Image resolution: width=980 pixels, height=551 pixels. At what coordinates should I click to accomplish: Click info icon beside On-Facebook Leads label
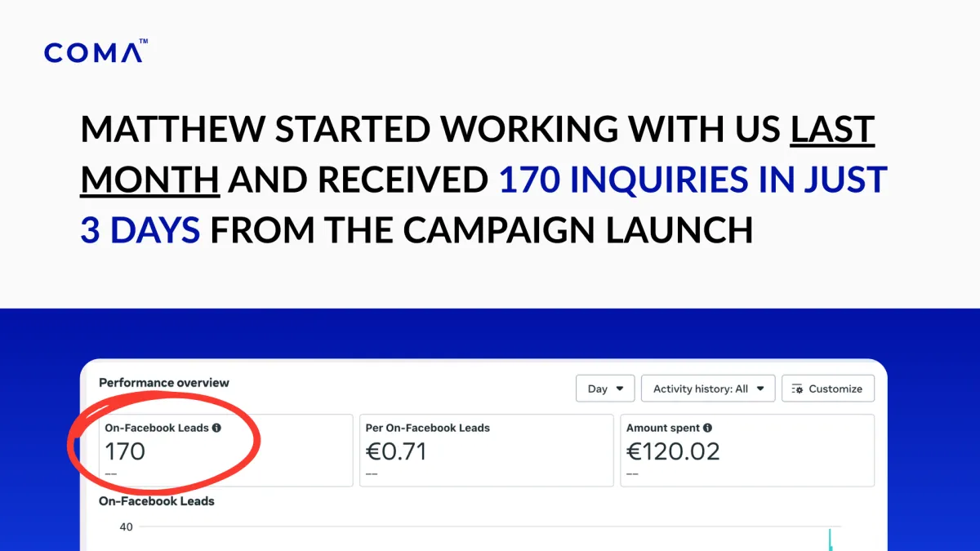(x=216, y=428)
